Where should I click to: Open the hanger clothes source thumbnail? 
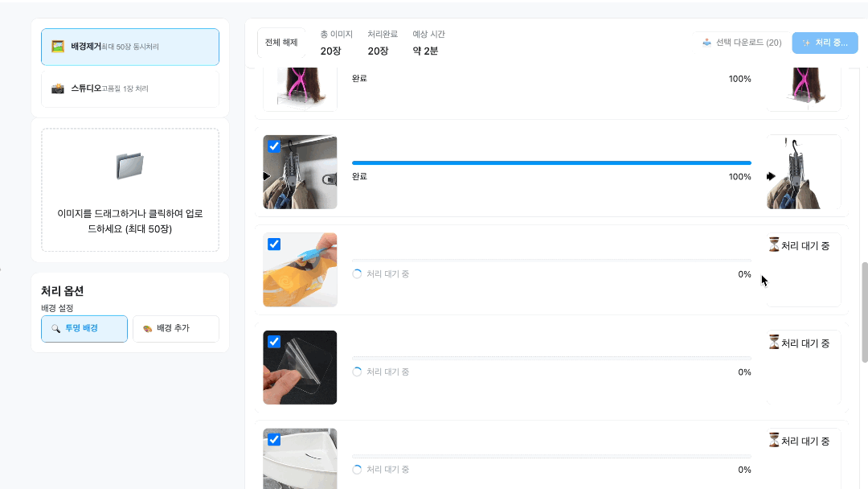click(x=300, y=172)
